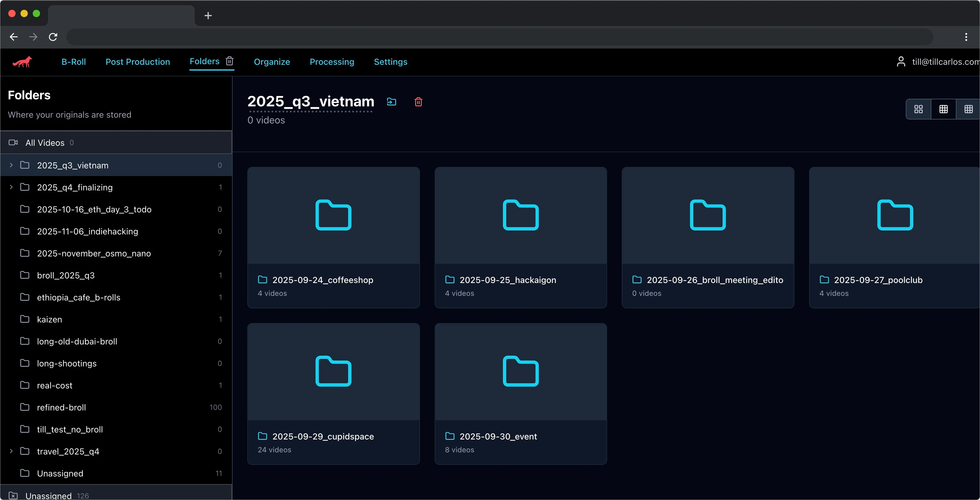The width and height of the screenshot is (980, 500).
Task: Switch to large card grid view
Action: [918, 109]
